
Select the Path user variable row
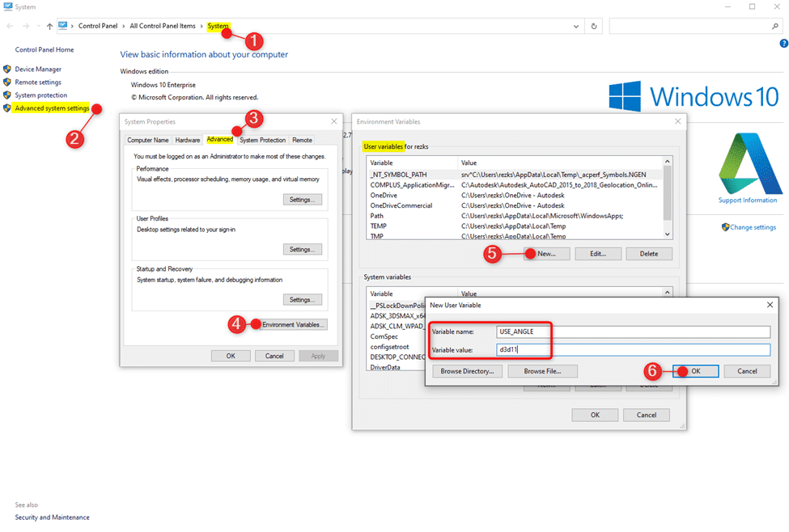515,216
